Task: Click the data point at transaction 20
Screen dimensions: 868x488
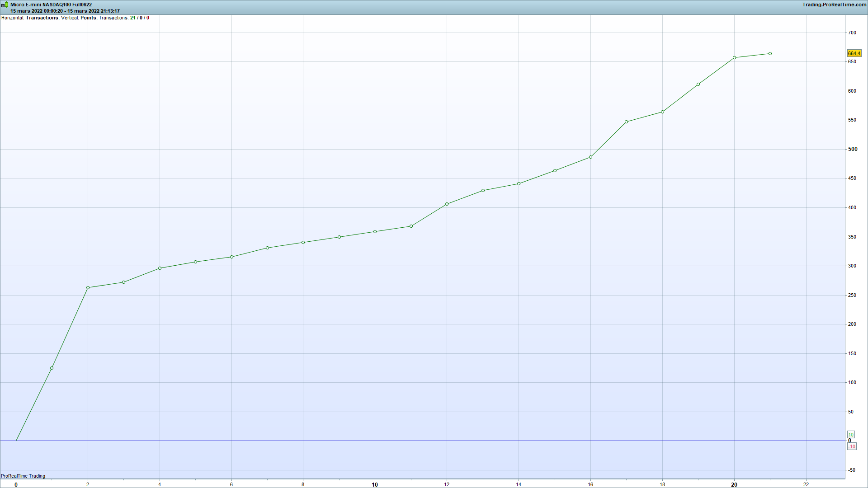Action: [x=734, y=58]
